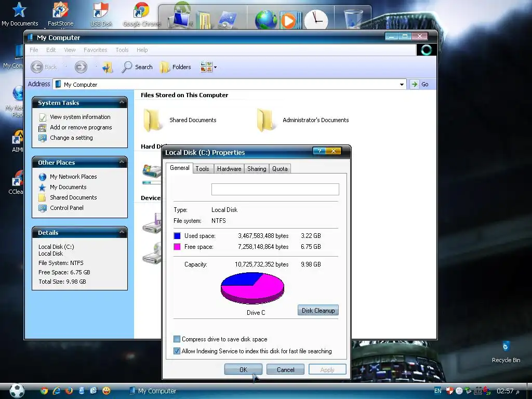Click the EN language indicator in tray
This screenshot has width=532, height=399.
point(437,391)
